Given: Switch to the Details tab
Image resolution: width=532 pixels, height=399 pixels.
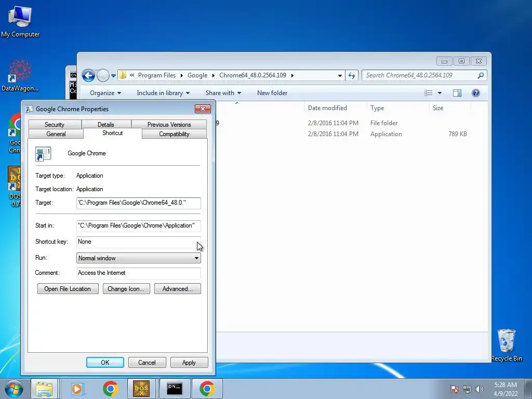Looking at the screenshot, I should click(106, 125).
